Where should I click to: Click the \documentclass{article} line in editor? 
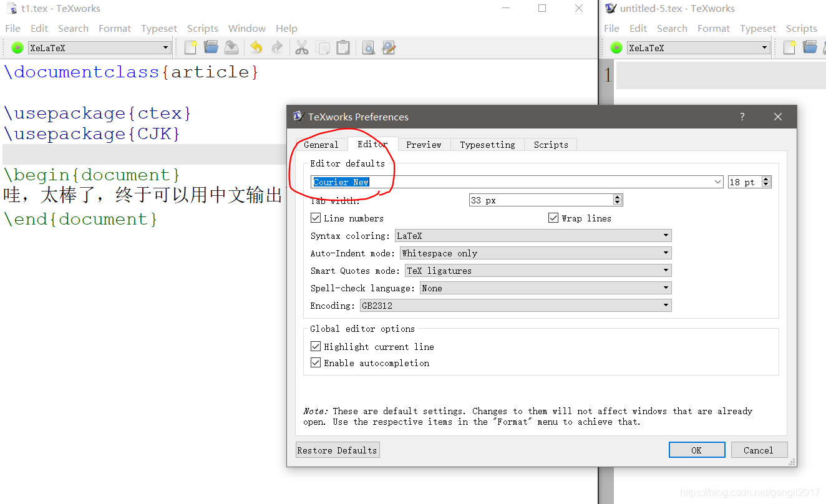point(131,72)
